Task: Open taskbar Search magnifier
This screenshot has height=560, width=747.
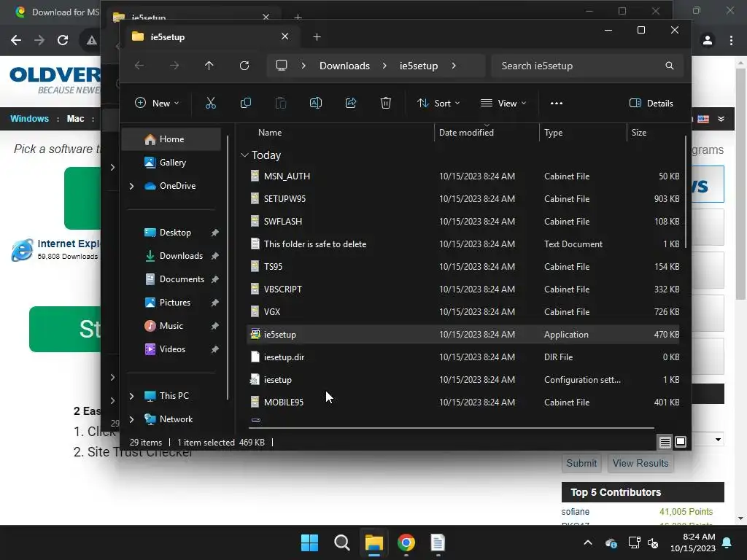Action: pyautogui.click(x=342, y=542)
